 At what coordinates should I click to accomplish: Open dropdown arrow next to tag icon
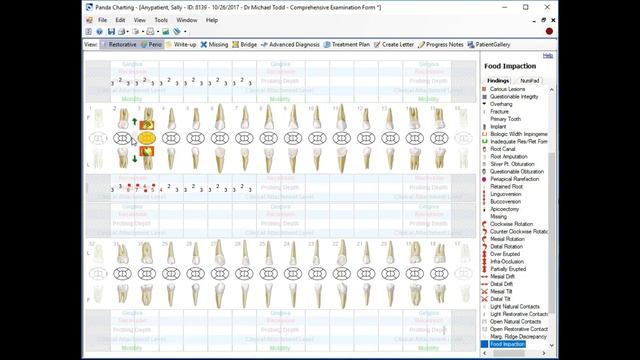pyautogui.click(x=185, y=32)
